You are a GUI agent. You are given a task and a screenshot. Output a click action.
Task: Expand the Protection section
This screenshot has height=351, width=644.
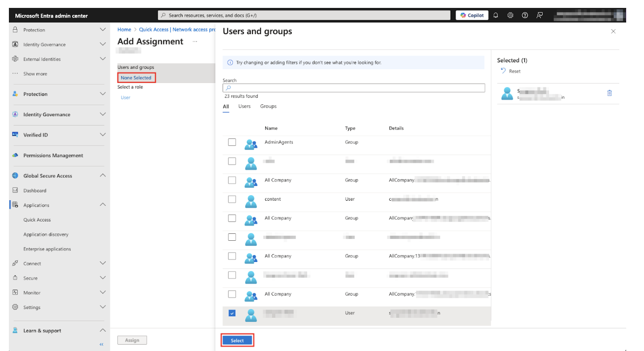[59, 94]
